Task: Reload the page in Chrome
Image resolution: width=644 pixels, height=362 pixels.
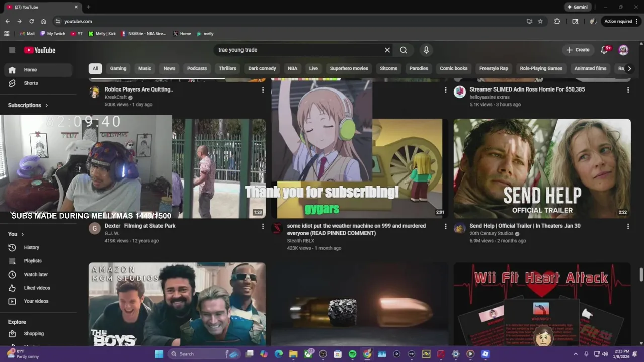Action: tap(31, 21)
